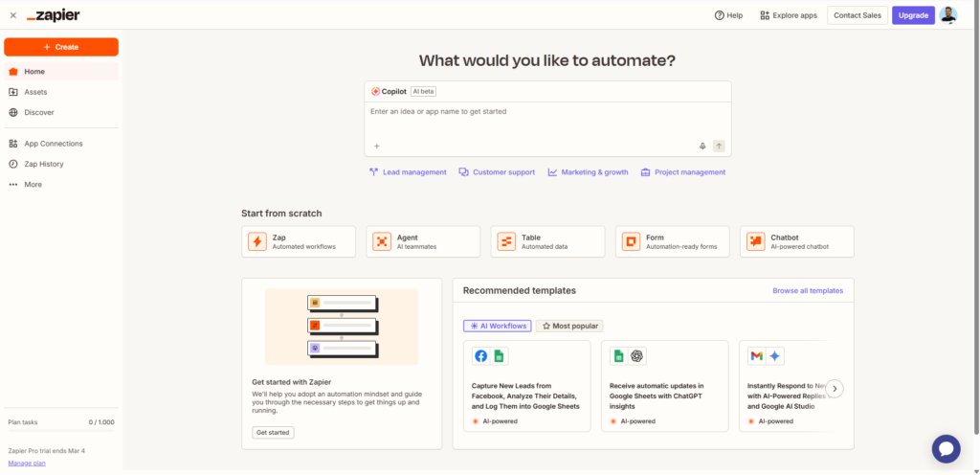Choose the Agent AI teammates card

click(x=423, y=241)
